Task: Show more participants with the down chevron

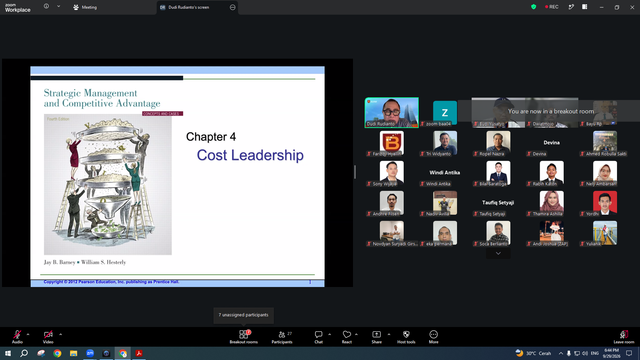Action: 498,253
